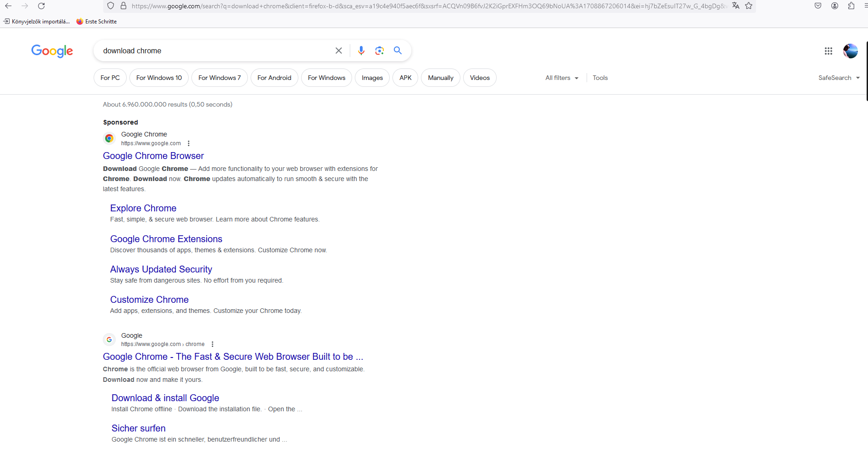
Task: Open the Erste Schritte bookmark
Action: [x=96, y=22]
